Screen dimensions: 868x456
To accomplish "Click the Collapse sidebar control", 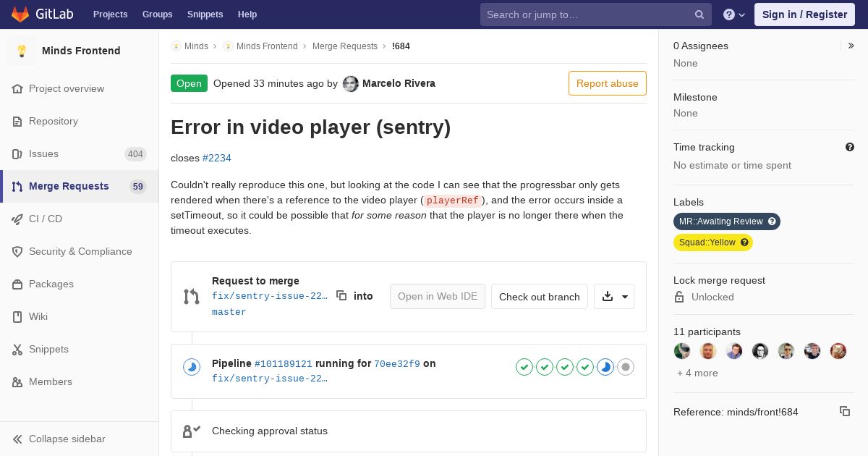I will [x=80, y=439].
